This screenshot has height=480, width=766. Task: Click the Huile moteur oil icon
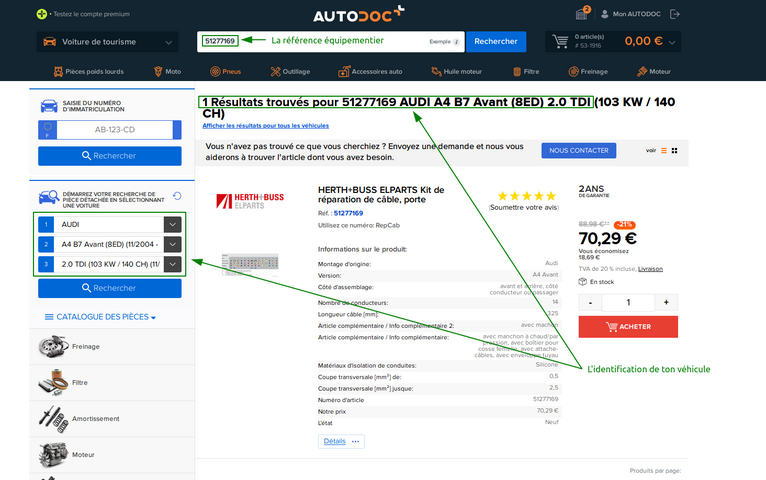(x=436, y=71)
